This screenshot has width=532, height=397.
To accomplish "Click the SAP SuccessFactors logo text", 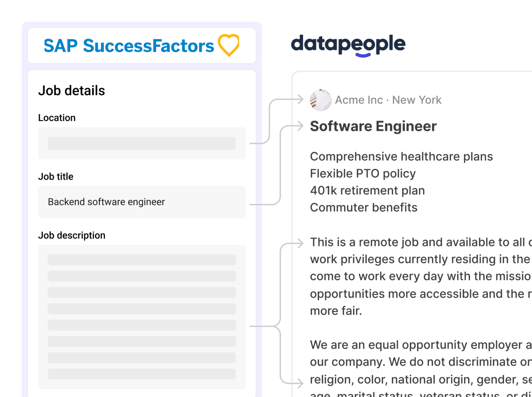I will [x=129, y=46].
